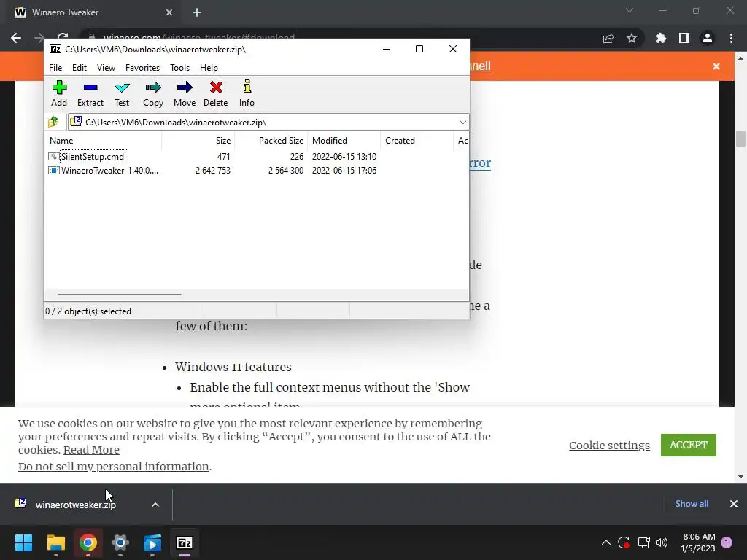Open Chrome three-dot menu

point(731,38)
